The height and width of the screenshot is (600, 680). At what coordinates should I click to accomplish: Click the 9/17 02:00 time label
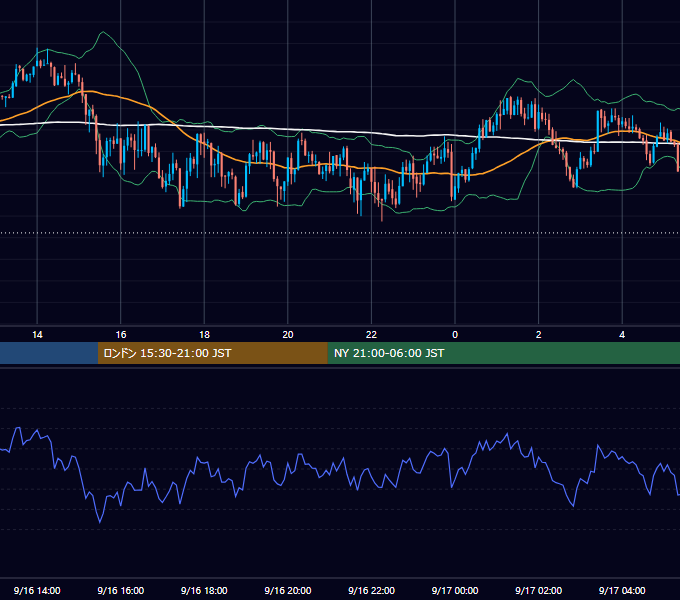click(x=538, y=590)
